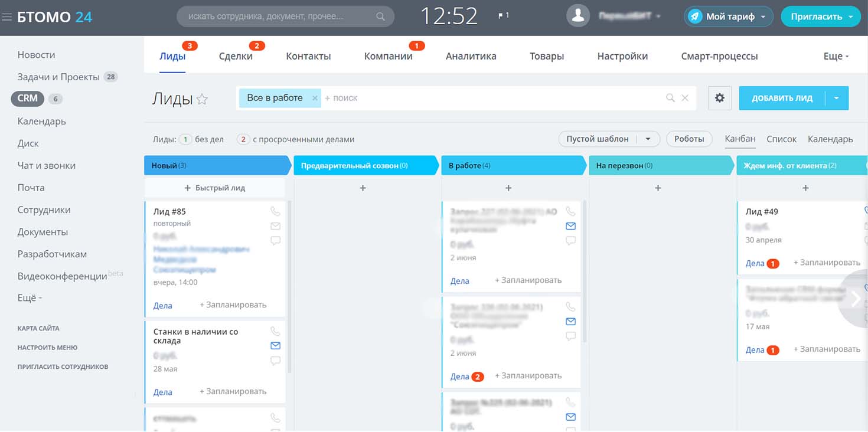This screenshot has width=868, height=432.
Task: Open the Пустой шаблон dropdown
Action: pos(648,139)
